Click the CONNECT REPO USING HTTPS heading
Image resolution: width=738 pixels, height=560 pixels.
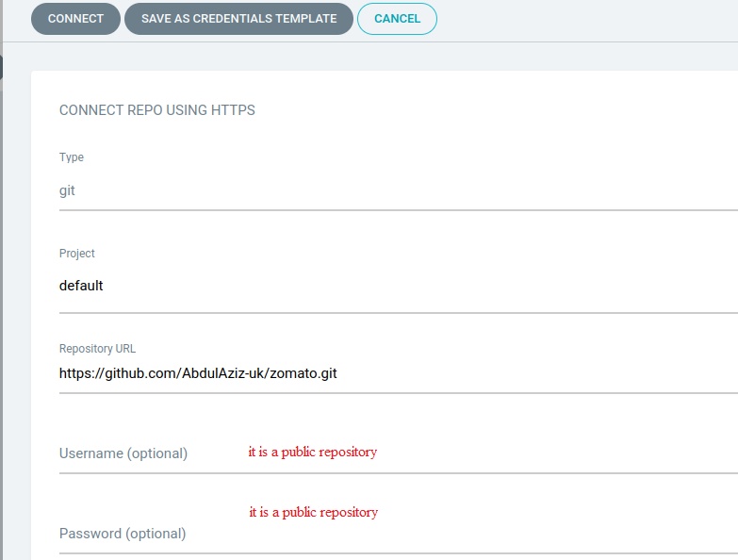[156, 110]
